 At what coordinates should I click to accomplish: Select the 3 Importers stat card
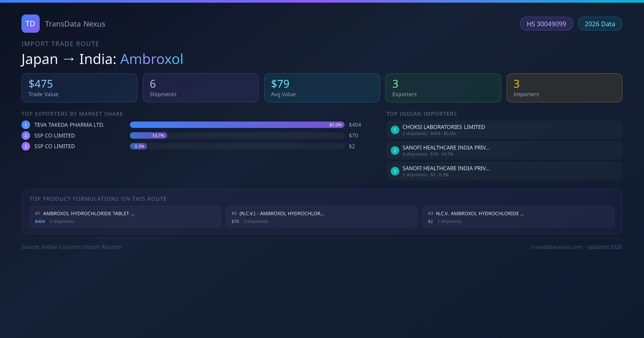[564, 88]
